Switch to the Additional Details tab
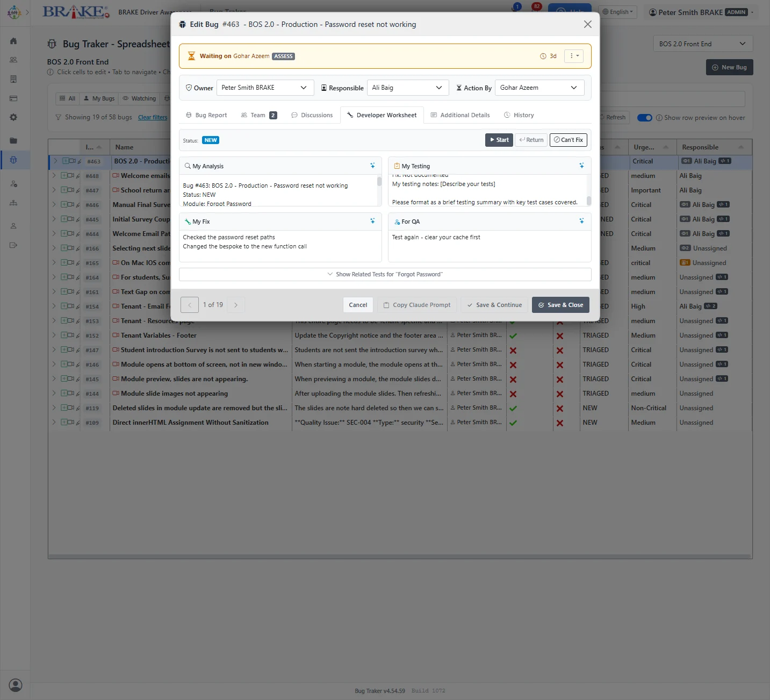Screen dimensions: 770x700 (460, 115)
